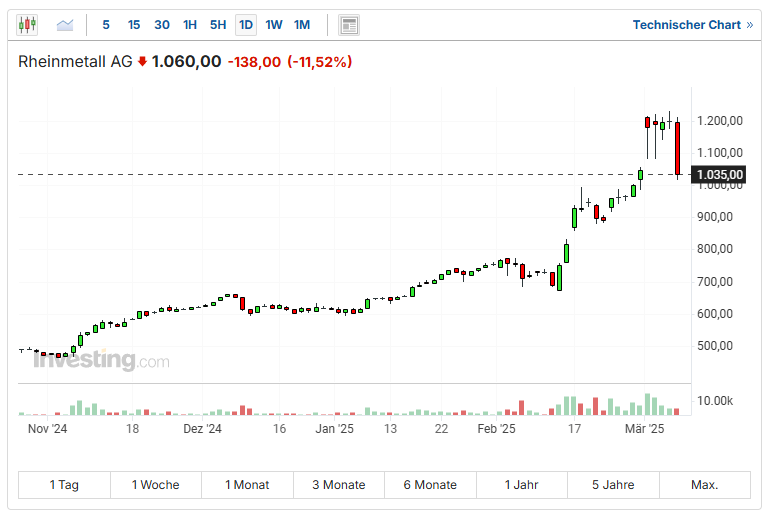Pick the 1M interval option

pos(301,25)
